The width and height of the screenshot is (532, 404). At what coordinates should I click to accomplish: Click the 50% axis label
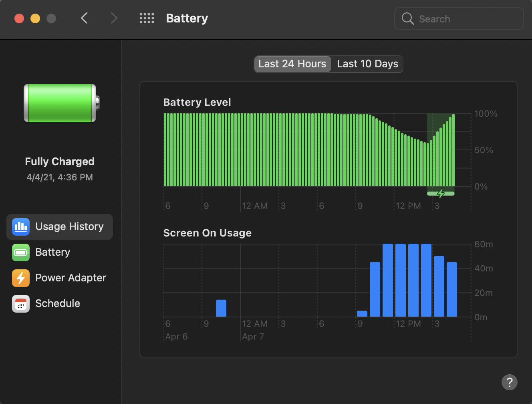pos(484,150)
